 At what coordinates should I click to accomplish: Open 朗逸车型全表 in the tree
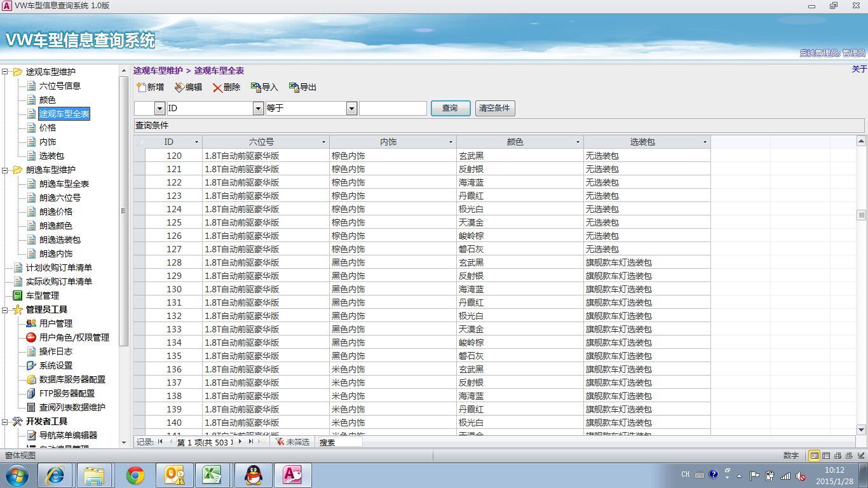point(64,184)
